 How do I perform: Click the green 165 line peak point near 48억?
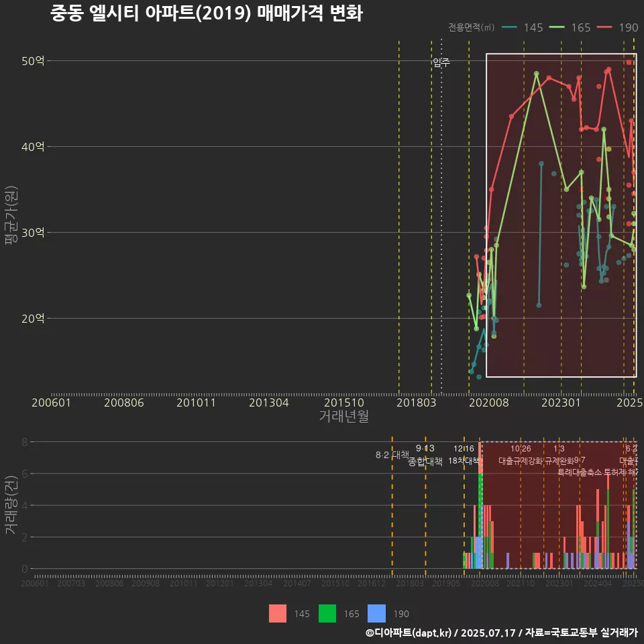(x=537, y=74)
